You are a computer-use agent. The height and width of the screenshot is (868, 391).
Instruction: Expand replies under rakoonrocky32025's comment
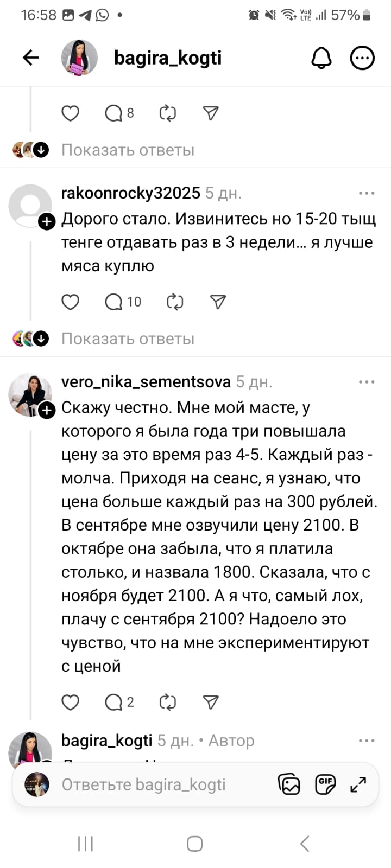(x=128, y=339)
